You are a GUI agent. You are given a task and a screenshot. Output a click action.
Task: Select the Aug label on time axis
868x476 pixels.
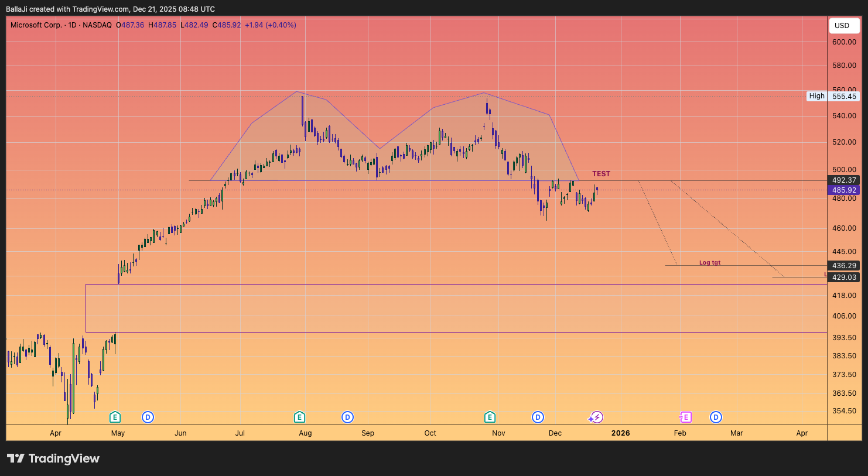click(x=305, y=433)
